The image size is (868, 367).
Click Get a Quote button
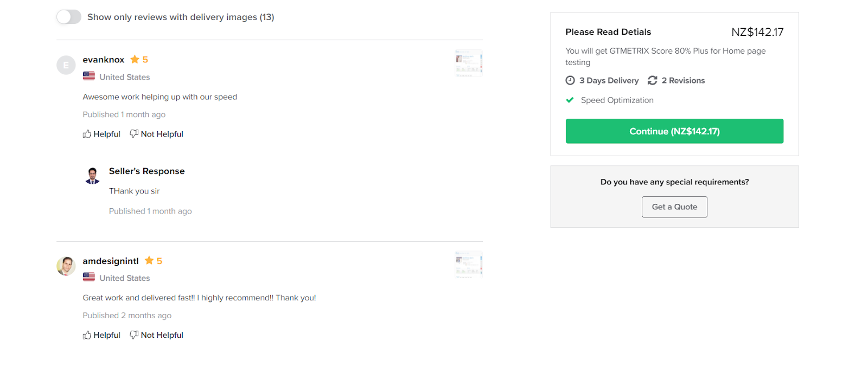click(674, 207)
